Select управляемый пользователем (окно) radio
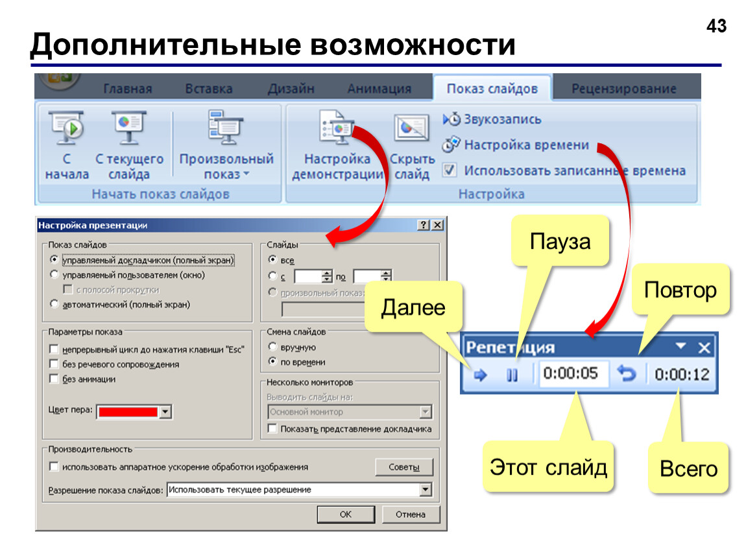Viewport: 746px width, 560px height. click(x=54, y=274)
